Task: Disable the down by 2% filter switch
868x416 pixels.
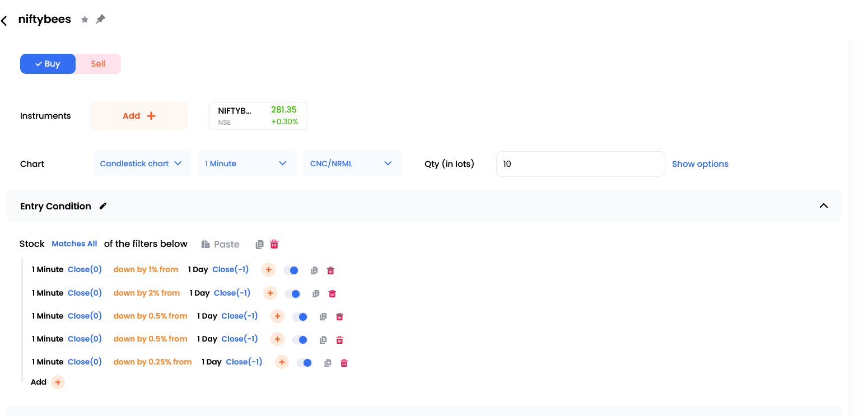Action: point(293,293)
